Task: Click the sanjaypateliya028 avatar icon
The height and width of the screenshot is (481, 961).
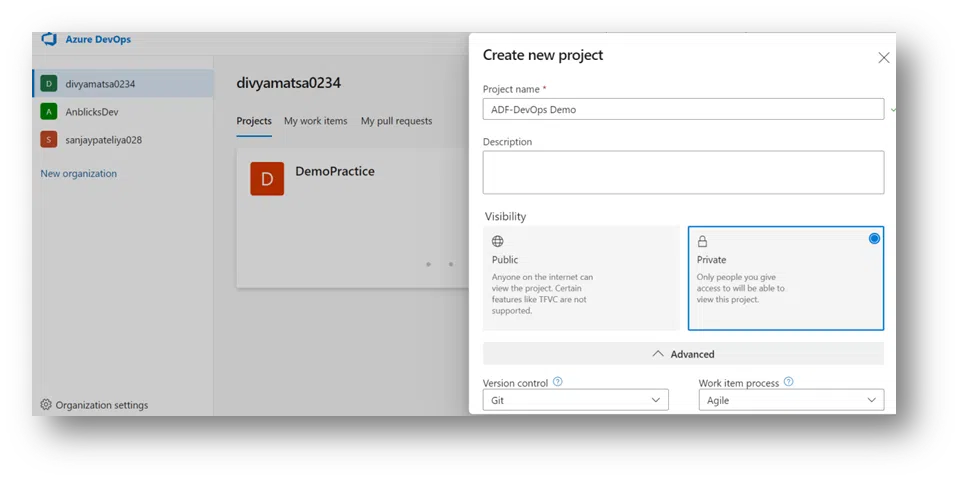Action: [49, 140]
